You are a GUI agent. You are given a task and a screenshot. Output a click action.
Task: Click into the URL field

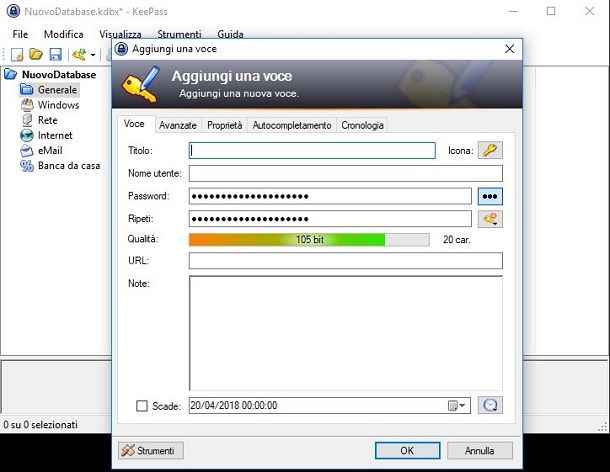click(346, 261)
